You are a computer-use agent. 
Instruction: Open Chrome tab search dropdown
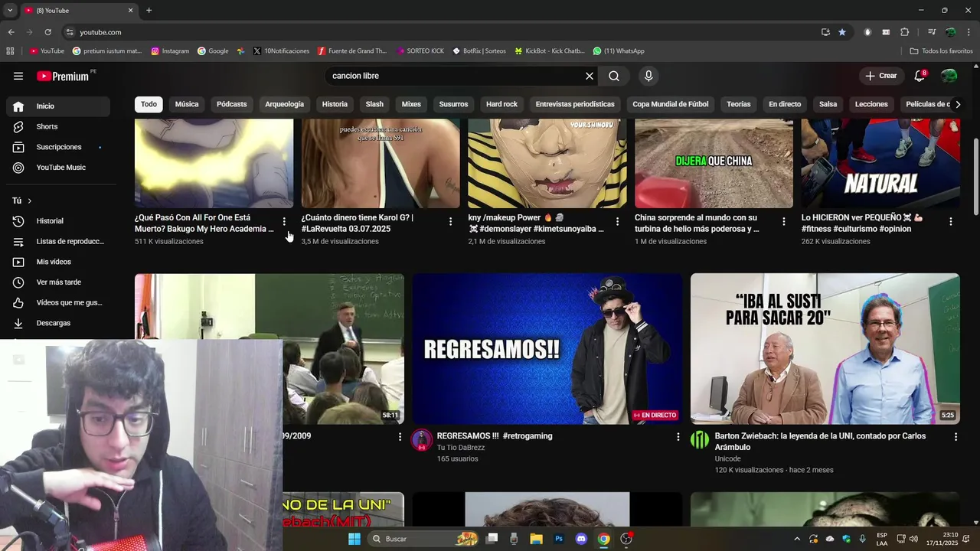click(x=11, y=11)
